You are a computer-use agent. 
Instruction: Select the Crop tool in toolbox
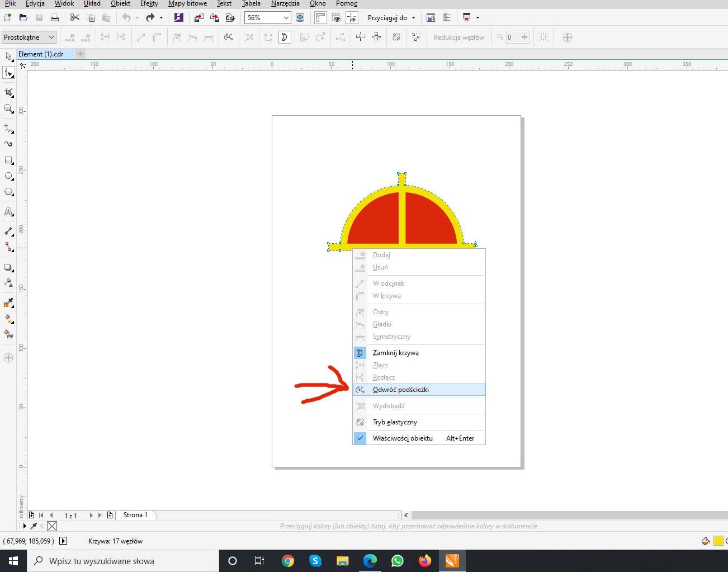[x=8, y=92]
